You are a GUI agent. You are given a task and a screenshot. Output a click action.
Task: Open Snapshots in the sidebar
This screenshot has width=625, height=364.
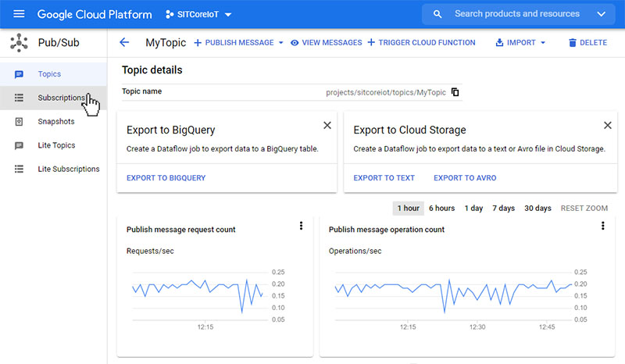tap(53, 122)
